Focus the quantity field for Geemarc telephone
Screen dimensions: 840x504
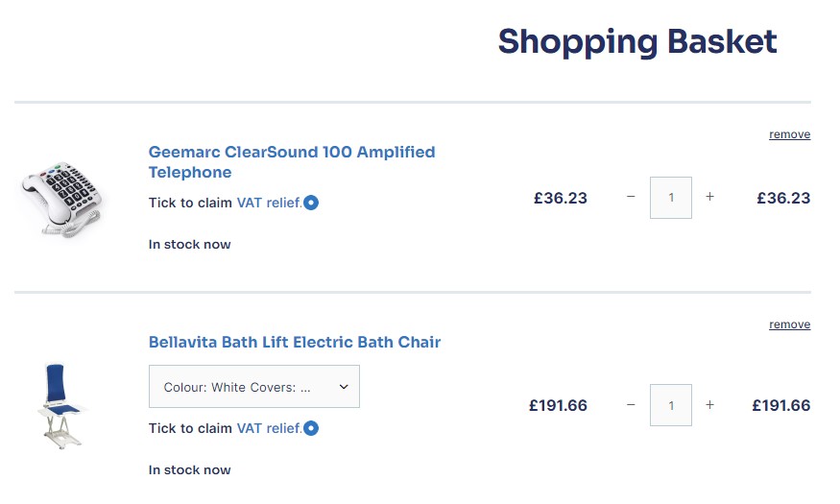coord(670,198)
